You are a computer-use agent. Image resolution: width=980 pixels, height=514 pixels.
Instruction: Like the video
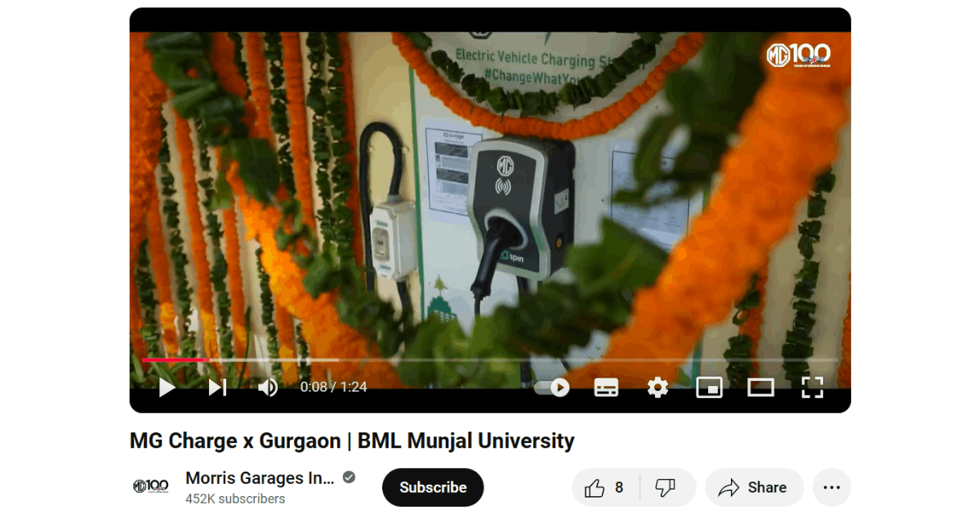click(x=605, y=487)
